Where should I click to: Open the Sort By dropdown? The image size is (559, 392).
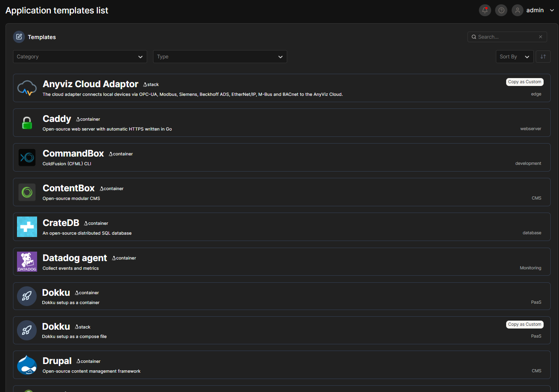[514, 57]
